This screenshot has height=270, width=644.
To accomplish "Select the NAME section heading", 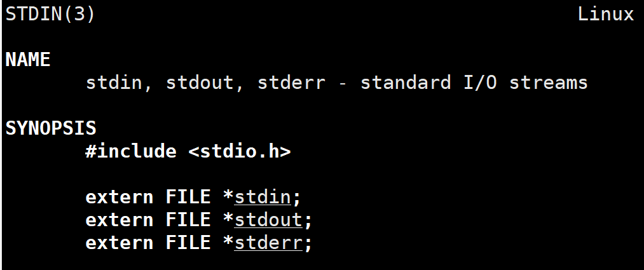I will [28, 60].
